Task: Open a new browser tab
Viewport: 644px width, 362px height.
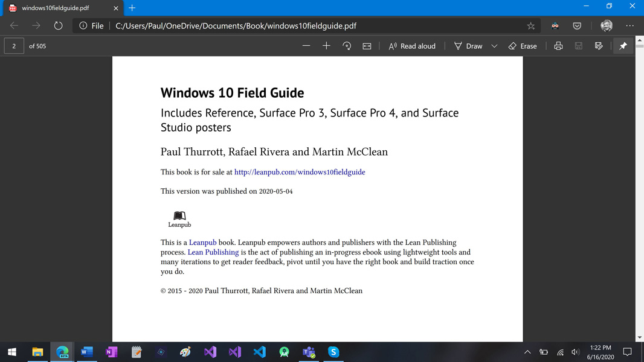Action: (x=132, y=8)
